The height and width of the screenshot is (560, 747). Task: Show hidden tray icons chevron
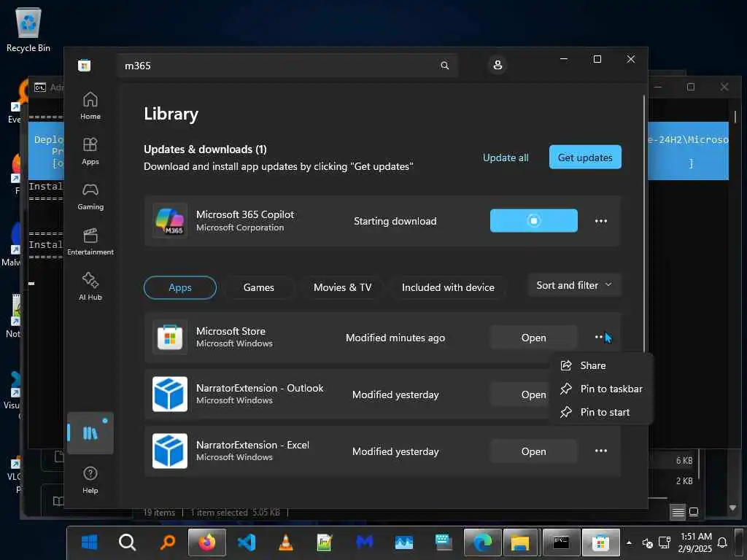(629, 542)
